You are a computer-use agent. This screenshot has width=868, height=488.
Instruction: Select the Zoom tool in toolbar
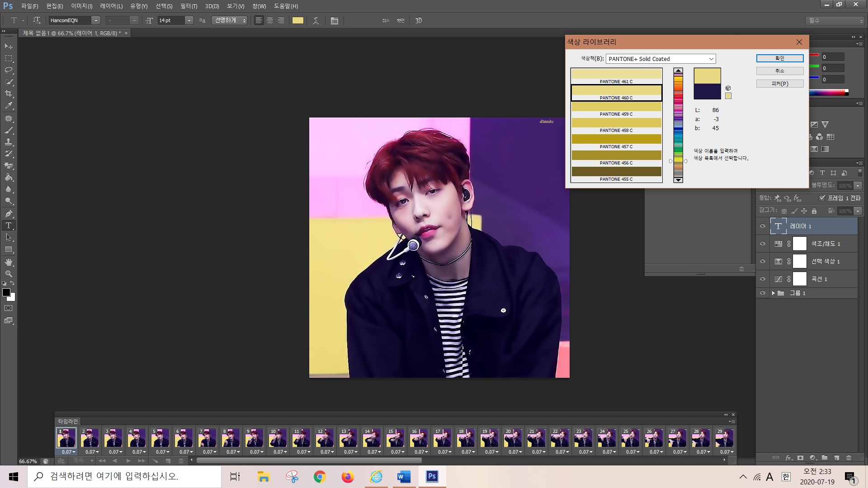[x=9, y=274]
